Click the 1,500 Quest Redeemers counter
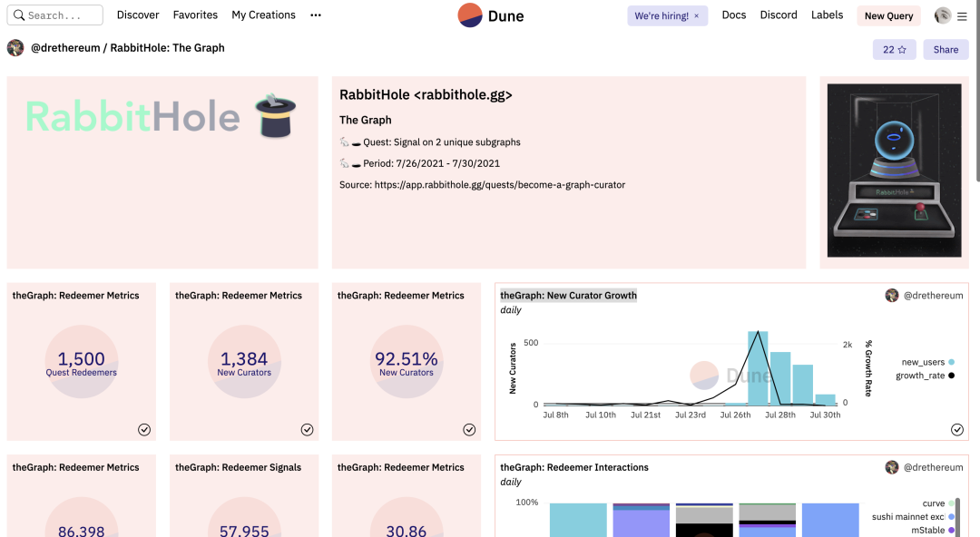The image size is (980, 537). [82, 362]
